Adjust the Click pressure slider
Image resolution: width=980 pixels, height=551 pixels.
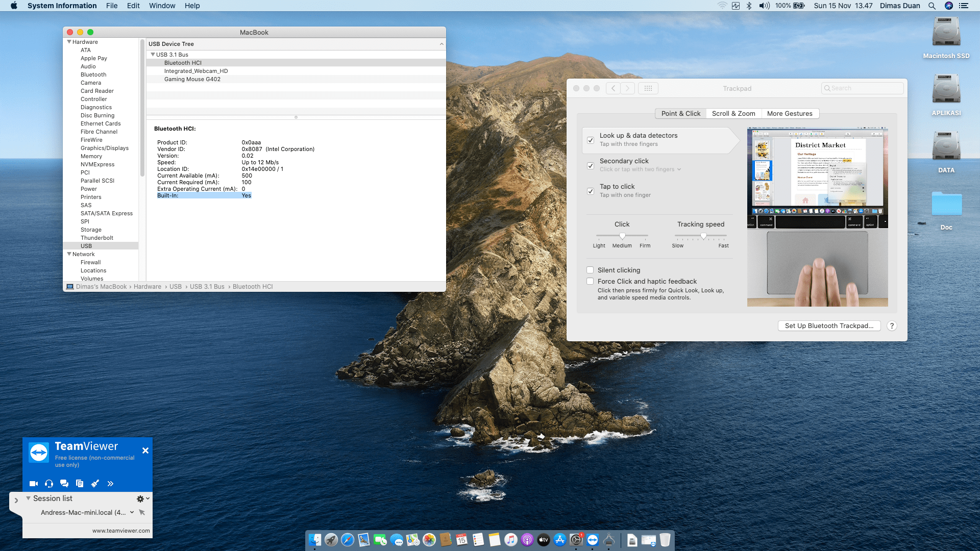[622, 236]
